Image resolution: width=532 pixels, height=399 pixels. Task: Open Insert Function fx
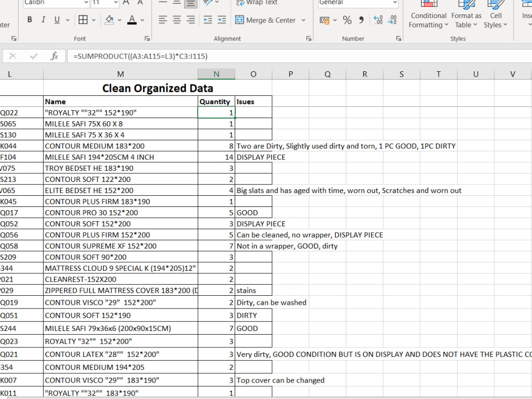click(x=54, y=56)
